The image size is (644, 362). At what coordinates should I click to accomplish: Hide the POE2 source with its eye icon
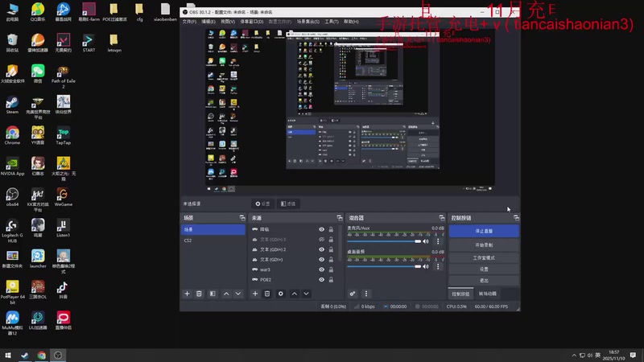pos(321,279)
